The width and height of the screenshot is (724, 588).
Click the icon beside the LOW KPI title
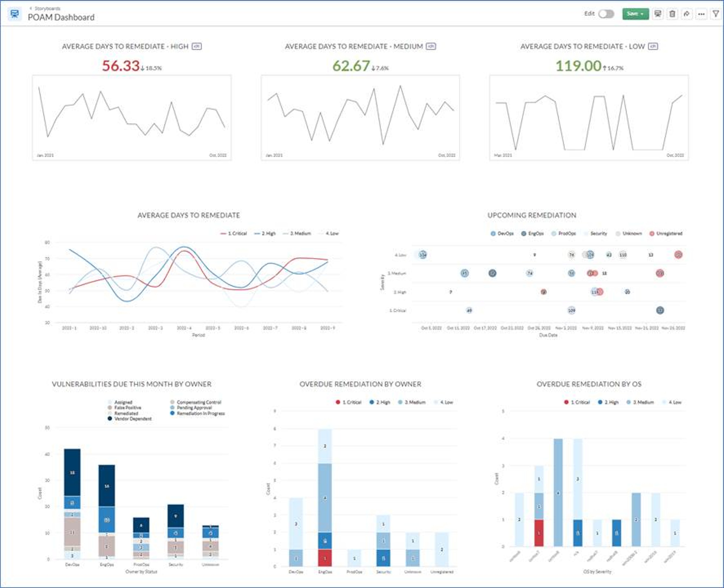653,46
